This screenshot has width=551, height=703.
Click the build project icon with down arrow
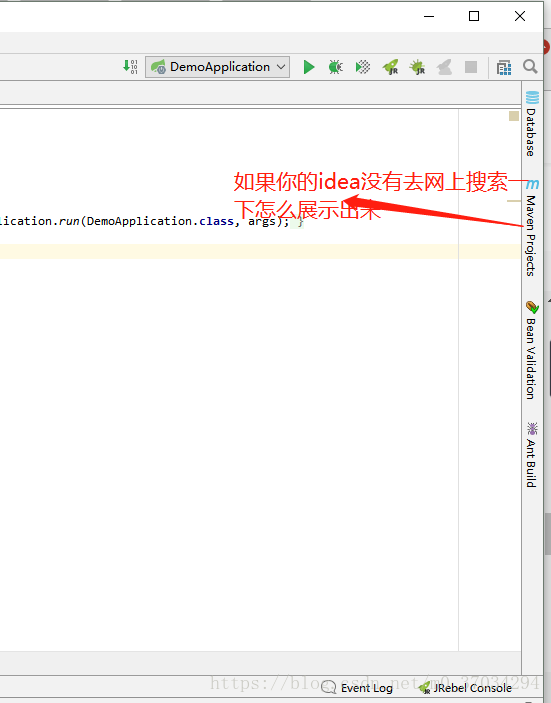click(130, 67)
